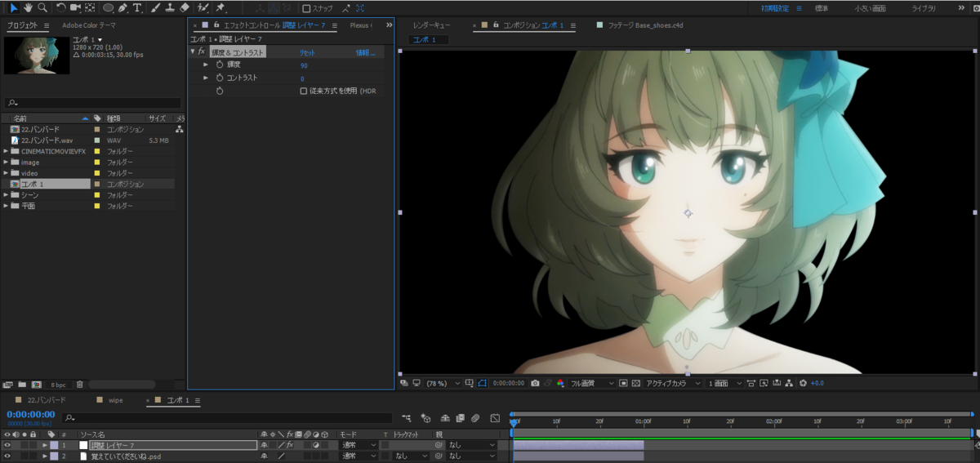Toggle fx switch on layer 1 in timeline

pyautogui.click(x=289, y=445)
